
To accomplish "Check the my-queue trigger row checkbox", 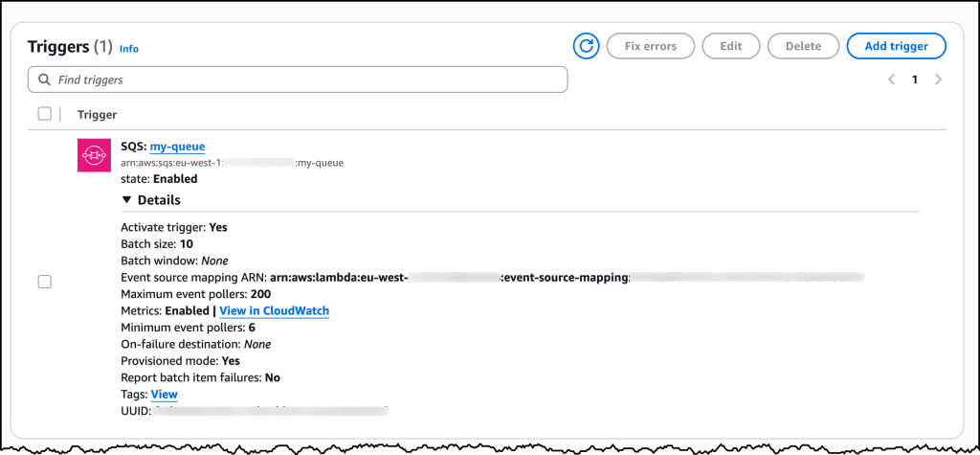I will 44,282.
